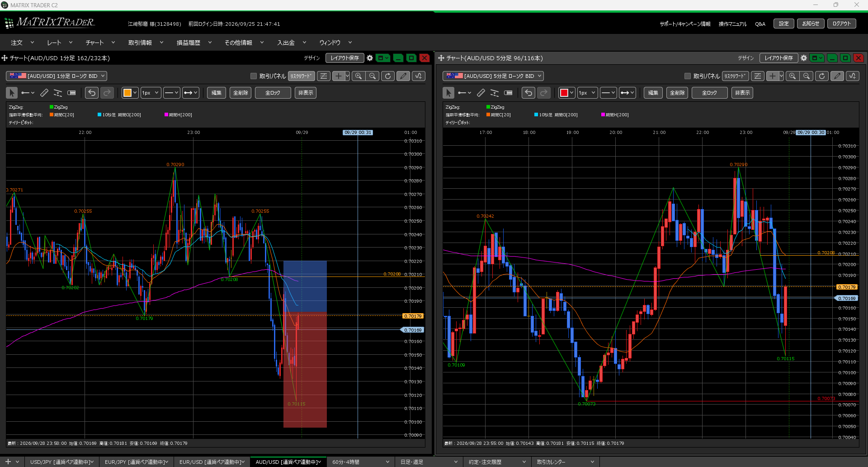
Task: Toggle リスクリワード on the left chart
Action: [302, 76]
